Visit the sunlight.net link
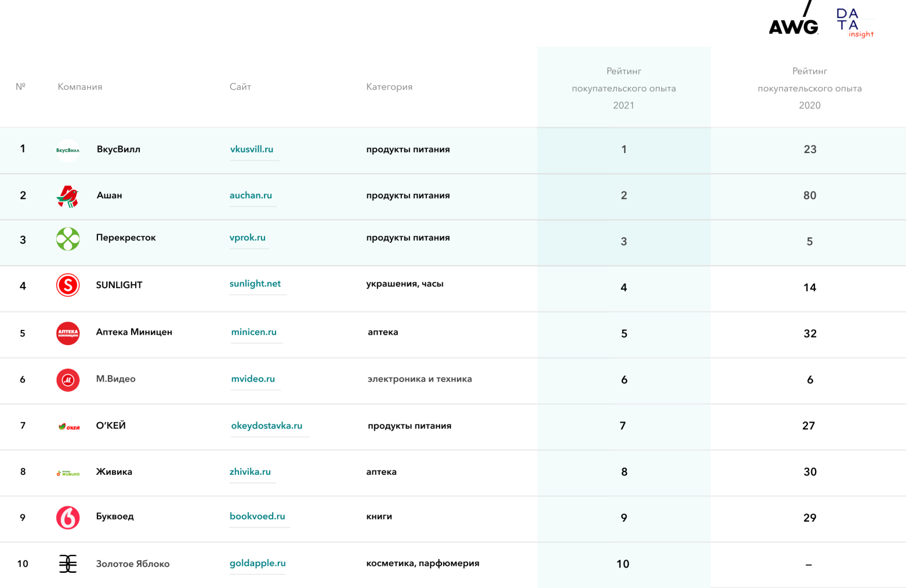The image size is (906, 588). (x=255, y=284)
